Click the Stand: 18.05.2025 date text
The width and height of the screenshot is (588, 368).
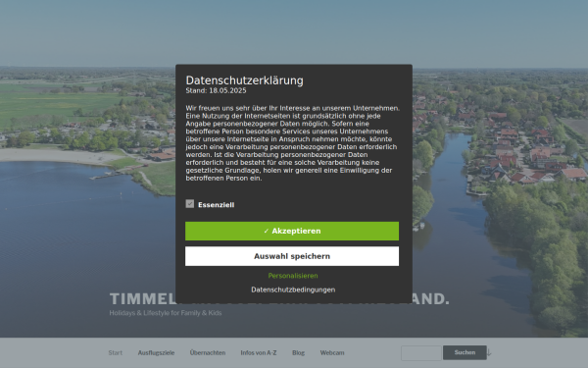(x=216, y=90)
